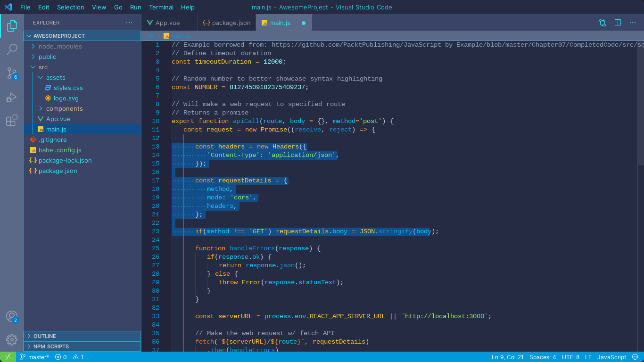644x362 pixels.
Task: Click the remote window indicator in status bar
Action: tap(8, 357)
